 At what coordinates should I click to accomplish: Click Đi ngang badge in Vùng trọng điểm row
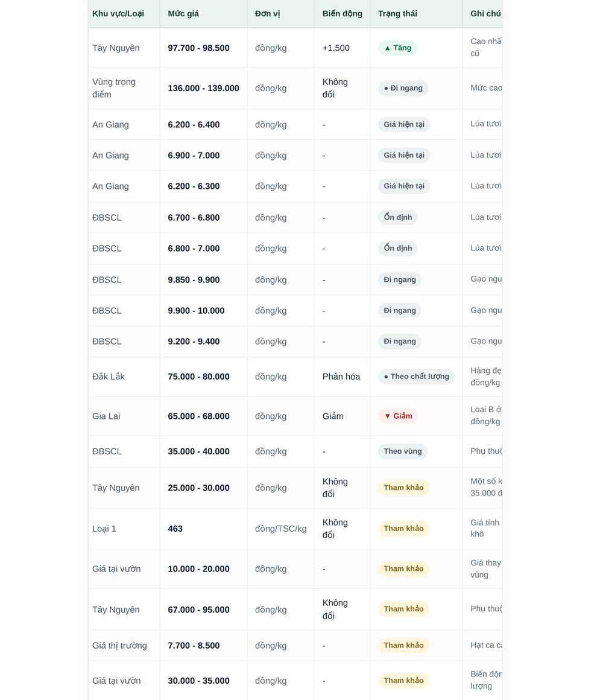coord(403,88)
